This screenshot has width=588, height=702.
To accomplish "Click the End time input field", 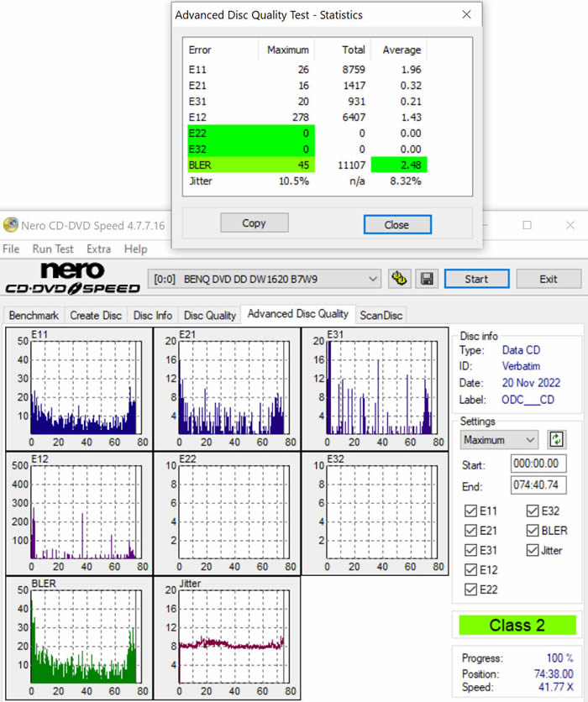I will coord(538,485).
